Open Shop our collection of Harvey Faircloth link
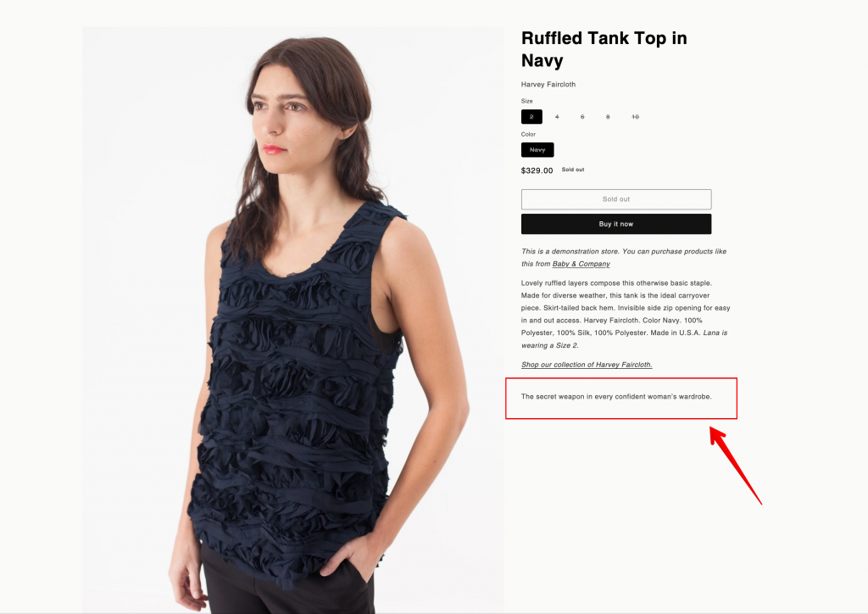 coord(587,365)
